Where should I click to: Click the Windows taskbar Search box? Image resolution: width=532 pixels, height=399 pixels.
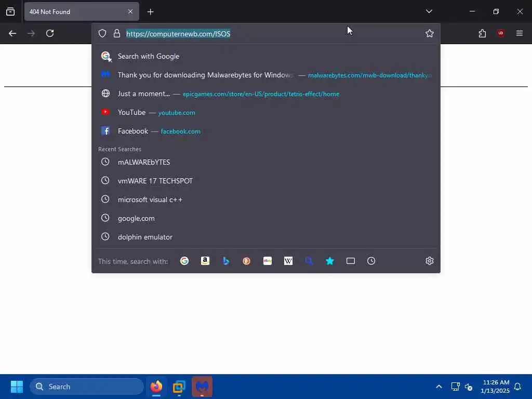(87, 387)
